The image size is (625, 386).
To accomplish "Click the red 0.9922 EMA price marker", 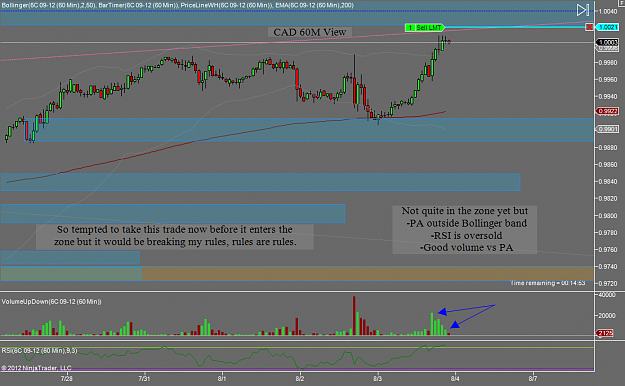I will point(607,111).
